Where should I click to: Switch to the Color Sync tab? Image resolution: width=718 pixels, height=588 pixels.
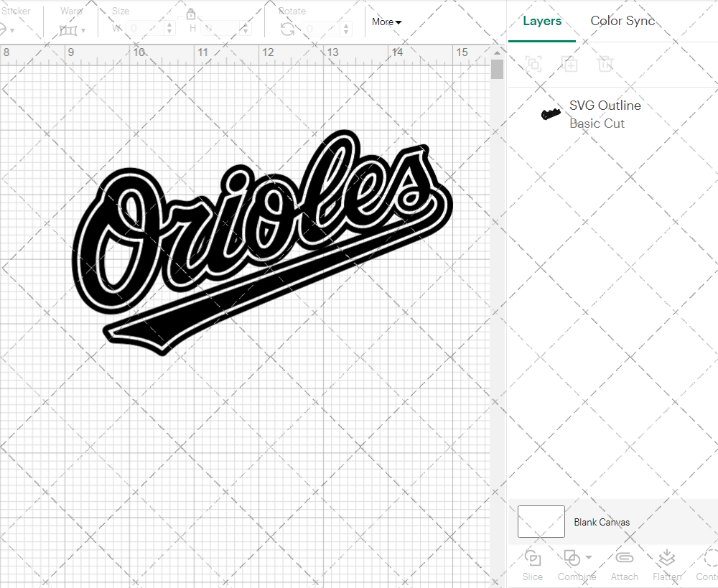point(623,21)
